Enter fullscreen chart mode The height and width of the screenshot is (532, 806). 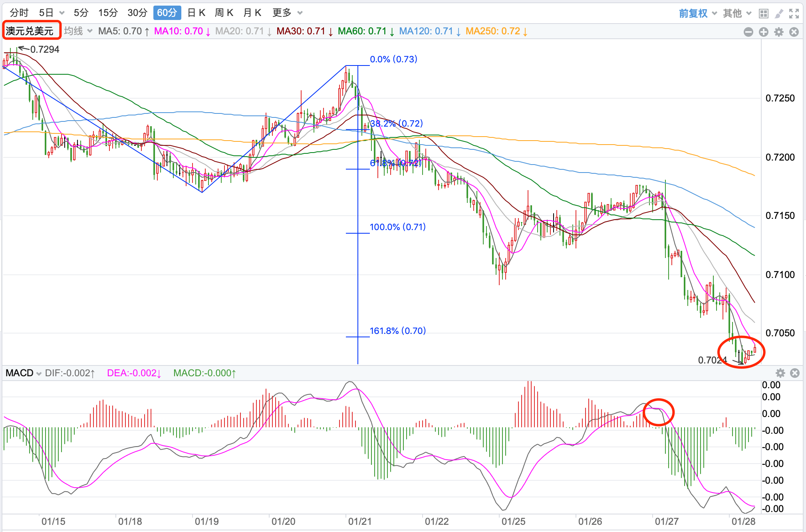point(794,14)
